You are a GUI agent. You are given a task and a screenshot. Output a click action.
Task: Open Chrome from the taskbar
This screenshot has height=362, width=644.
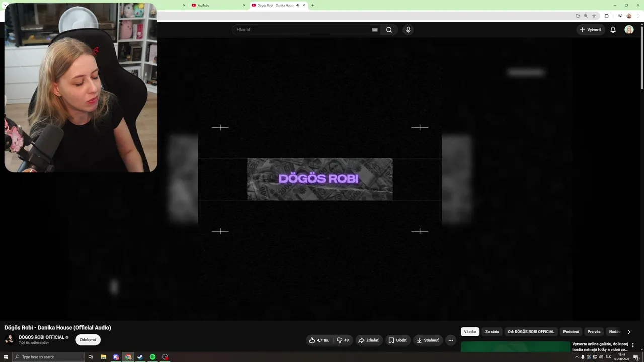click(128, 357)
